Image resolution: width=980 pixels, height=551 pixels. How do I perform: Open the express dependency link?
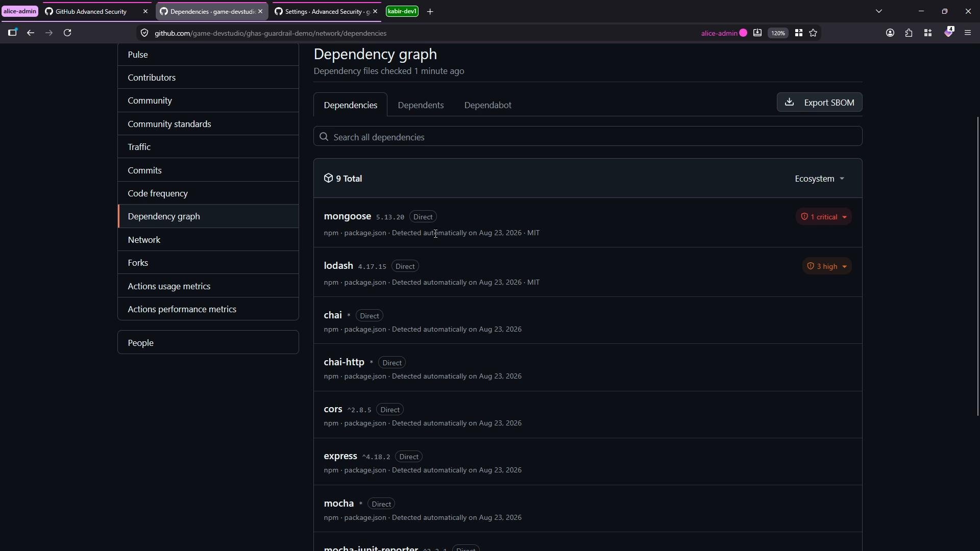point(340,456)
